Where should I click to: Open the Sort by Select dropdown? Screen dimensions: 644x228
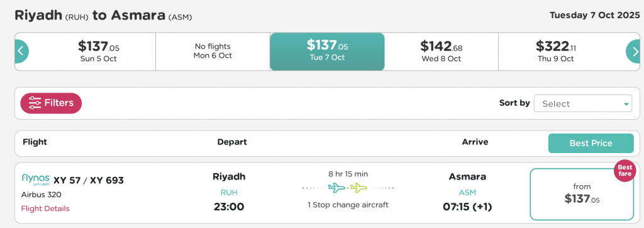coord(583,104)
